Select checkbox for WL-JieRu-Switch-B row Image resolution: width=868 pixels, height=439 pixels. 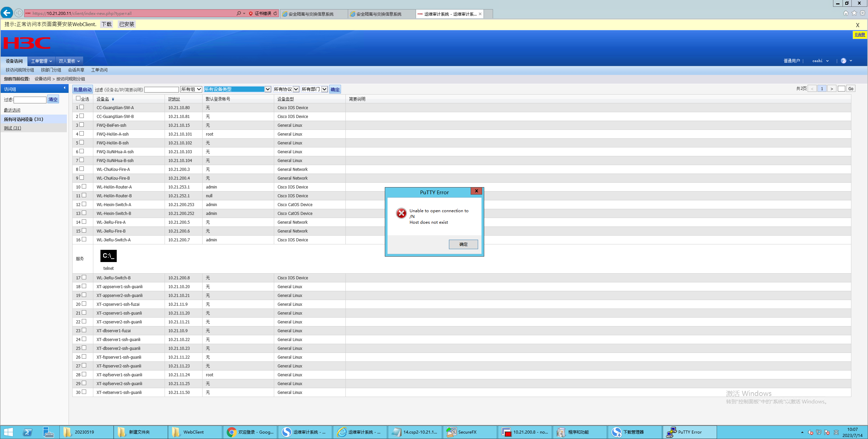pos(84,277)
